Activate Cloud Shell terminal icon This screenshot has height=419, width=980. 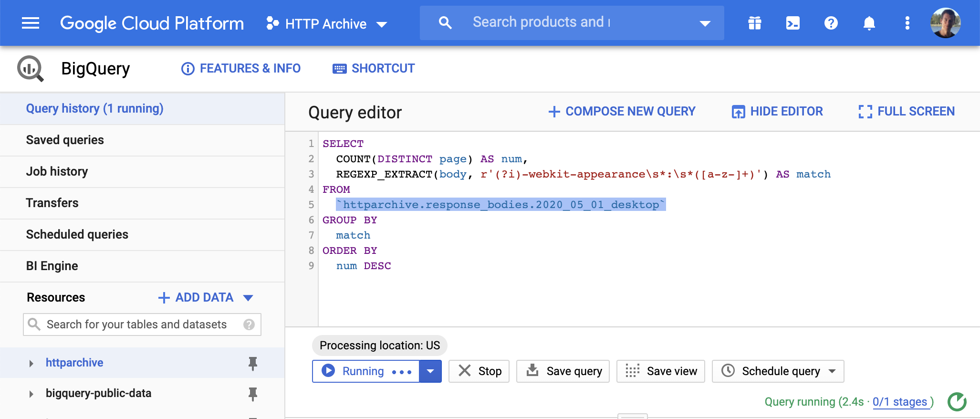click(x=793, y=23)
